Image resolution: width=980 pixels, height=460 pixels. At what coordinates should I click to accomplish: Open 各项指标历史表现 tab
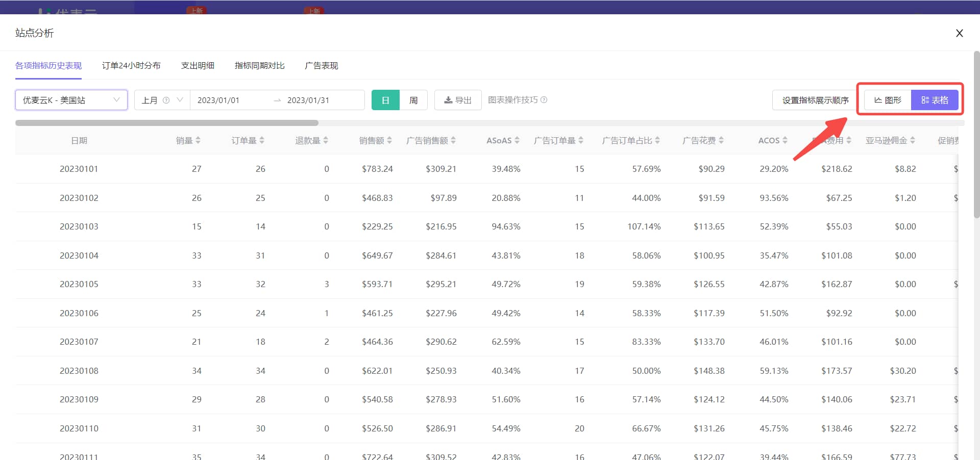click(x=48, y=66)
